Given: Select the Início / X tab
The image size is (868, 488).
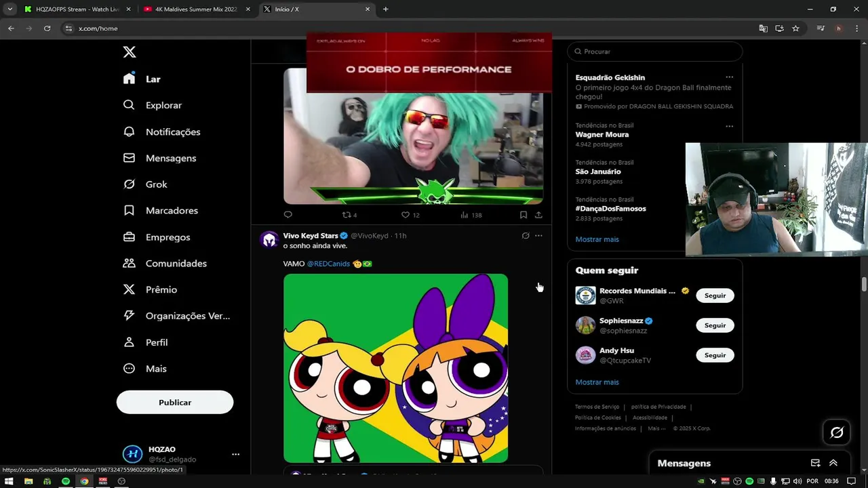Looking at the screenshot, I should point(317,9).
